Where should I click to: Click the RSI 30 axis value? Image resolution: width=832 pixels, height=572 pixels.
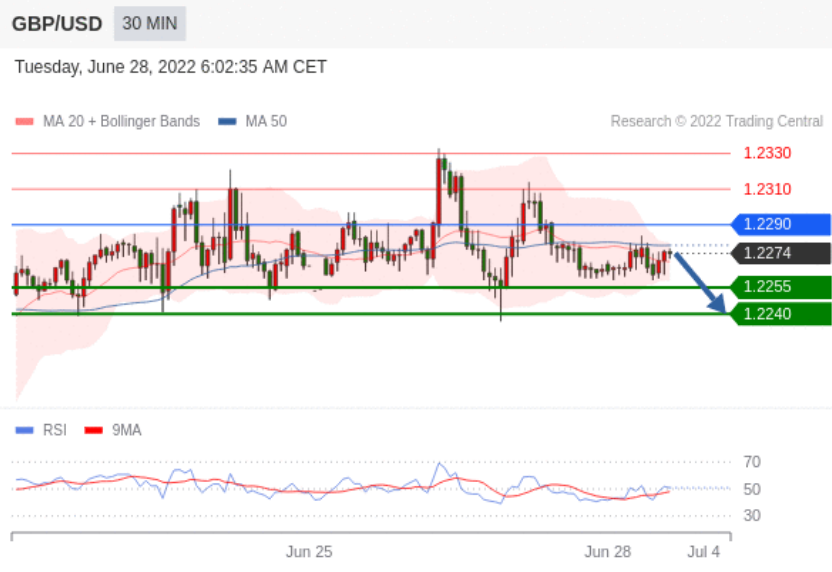click(752, 516)
